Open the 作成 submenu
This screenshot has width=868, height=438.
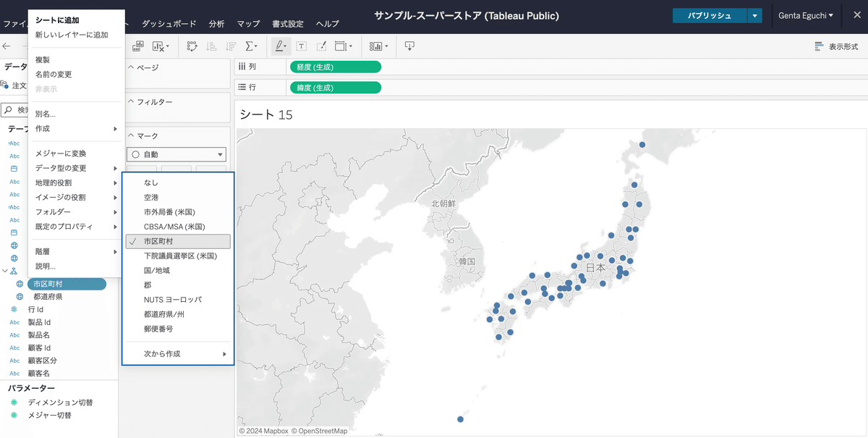pos(76,128)
